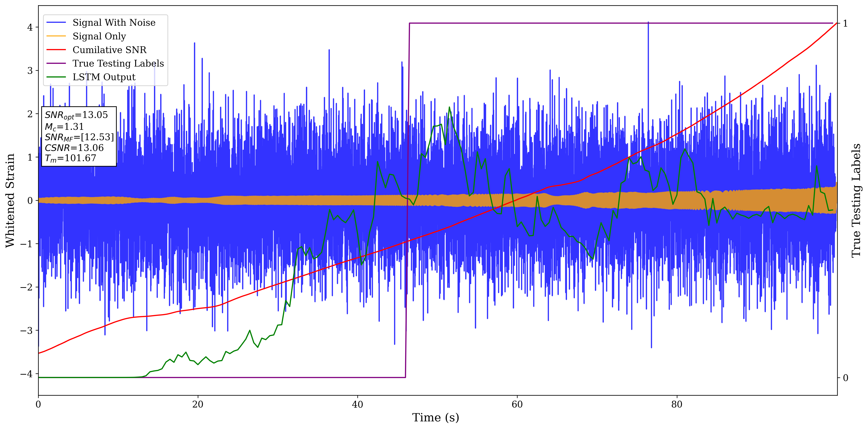Click the red Cumilative SNR legend line
The width and height of the screenshot is (868, 429).
tap(56, 50)
